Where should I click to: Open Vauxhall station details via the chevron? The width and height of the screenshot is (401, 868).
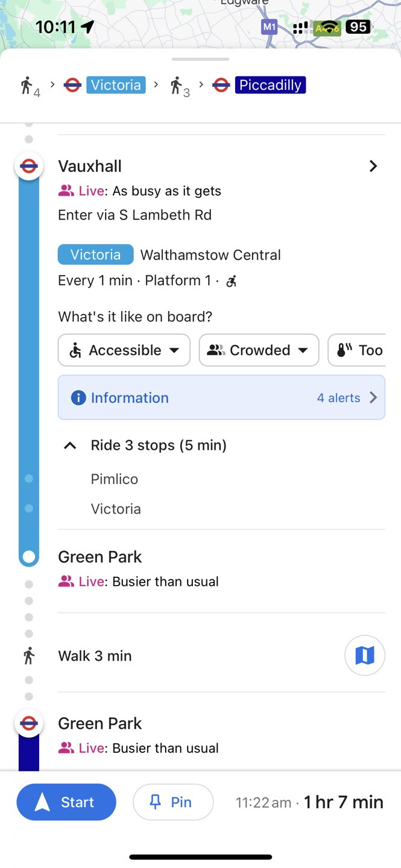click(373, 166)
